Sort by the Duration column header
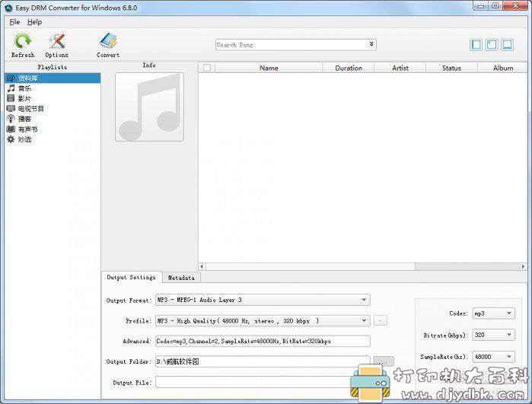Viewport: 532px width, 404px height. (349, 68)
